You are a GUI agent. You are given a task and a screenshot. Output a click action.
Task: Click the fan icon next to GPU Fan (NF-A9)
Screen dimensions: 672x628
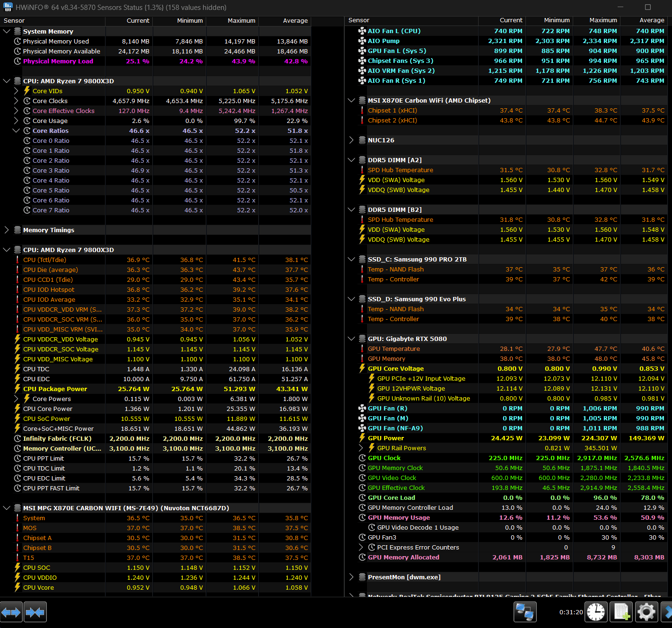(362, 428)
